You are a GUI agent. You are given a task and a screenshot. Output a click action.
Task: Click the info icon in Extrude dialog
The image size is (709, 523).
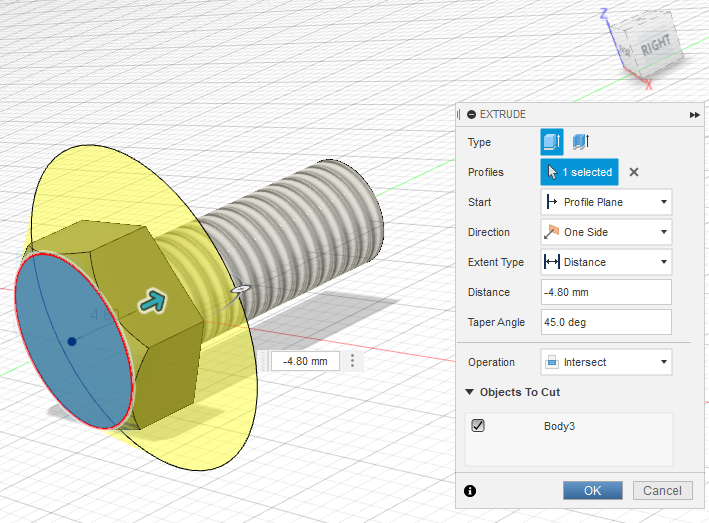[471, 491]
